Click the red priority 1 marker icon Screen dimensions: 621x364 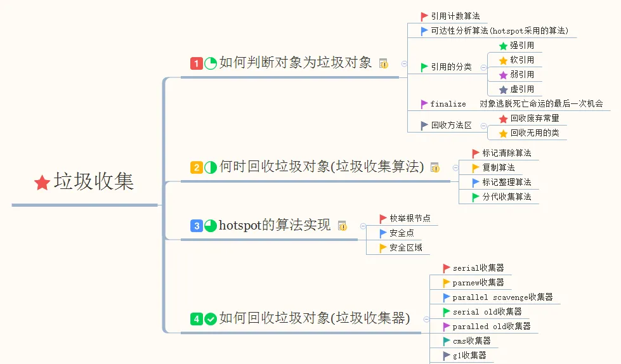(197, 63)
